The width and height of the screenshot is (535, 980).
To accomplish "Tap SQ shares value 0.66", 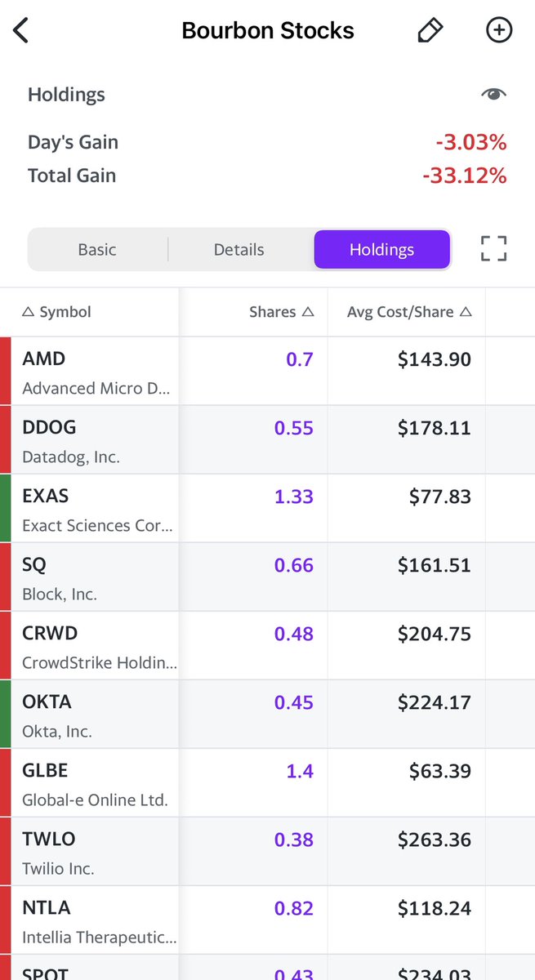I will (x=294, y=565).
